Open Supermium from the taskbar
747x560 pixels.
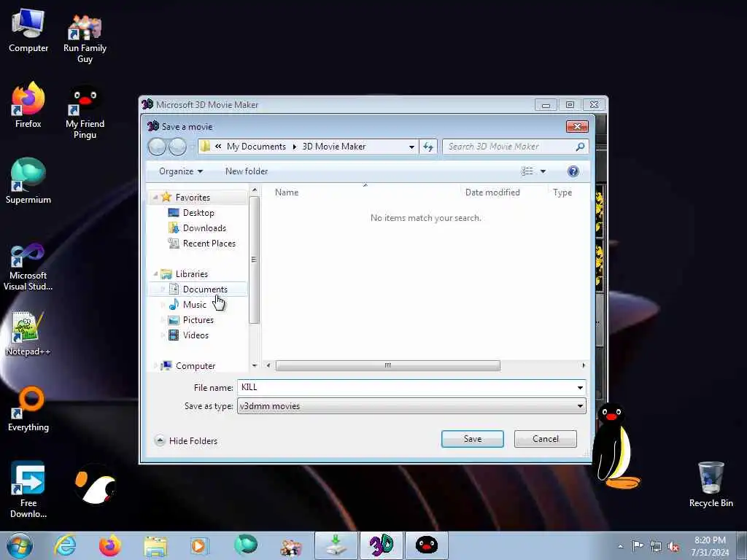click(x=245, y=545)
